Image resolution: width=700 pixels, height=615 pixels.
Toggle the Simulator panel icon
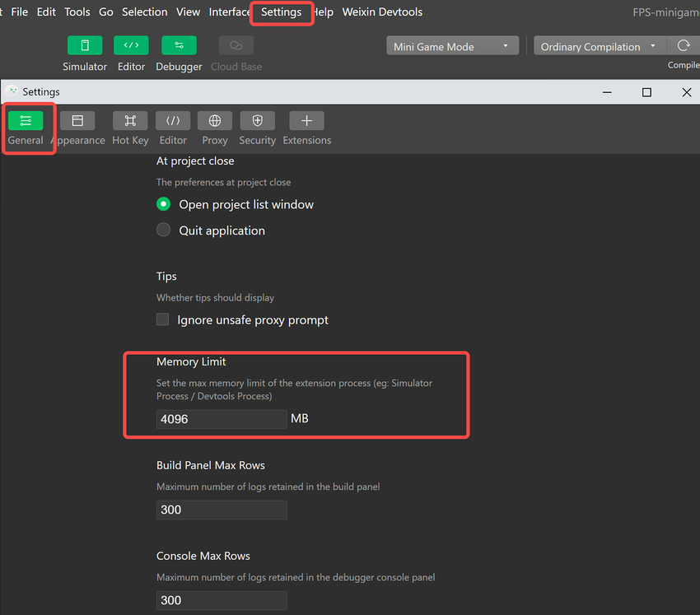point(85,45)
